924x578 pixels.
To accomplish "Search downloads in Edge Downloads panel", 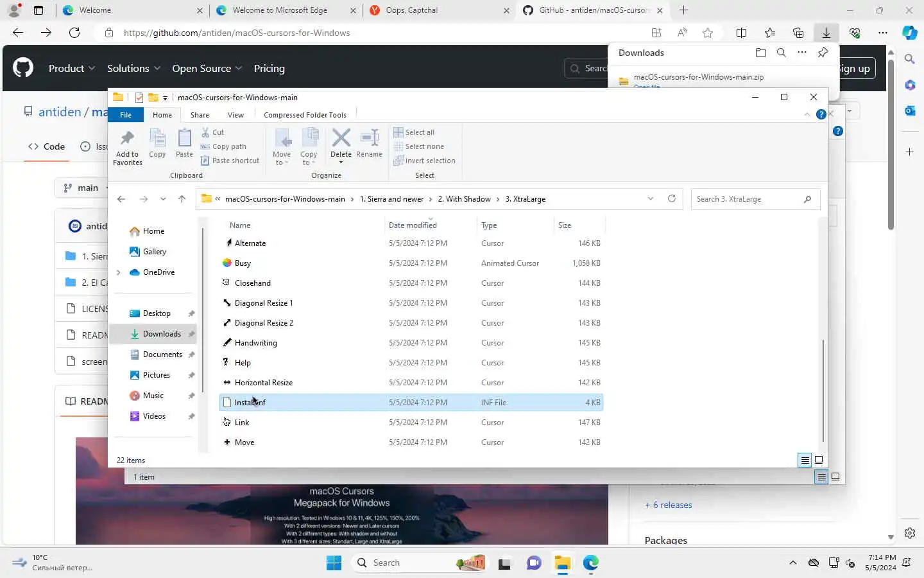I will click(781, 53).
